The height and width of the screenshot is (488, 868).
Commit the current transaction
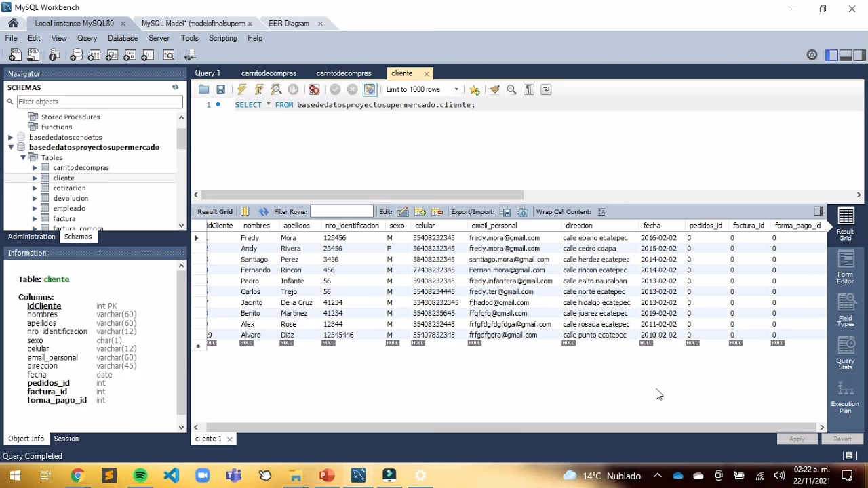click(335, 89)
